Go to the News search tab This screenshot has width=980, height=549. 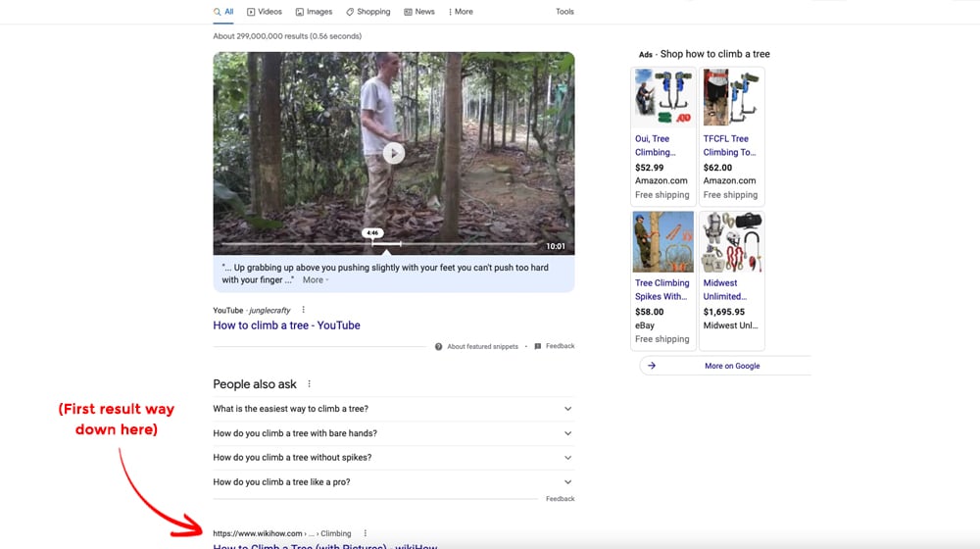(418, 12)
